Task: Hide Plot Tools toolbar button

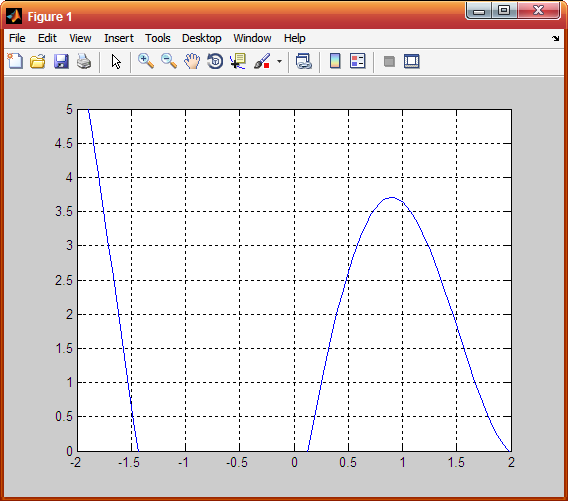Action: pos(389,61)
